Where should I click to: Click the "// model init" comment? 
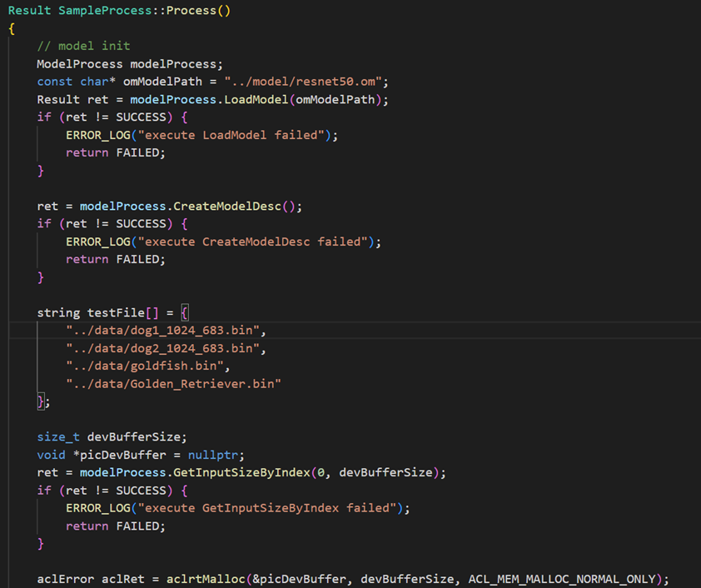(83, 46)
